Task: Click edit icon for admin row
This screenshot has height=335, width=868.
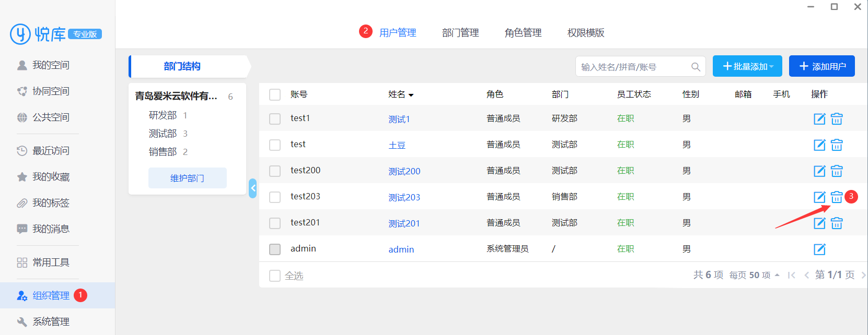Action: pyautogui.click(x=819, y=249)
